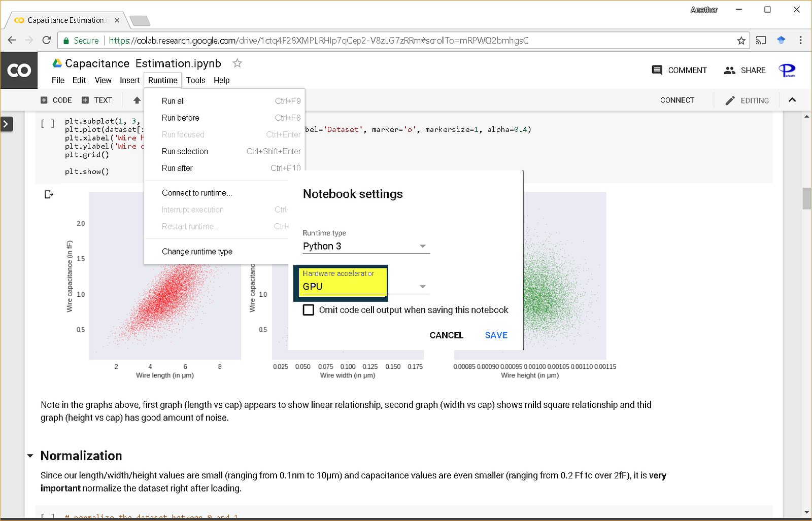812x521 pixels.
Task: Toggle Omit code cell output checkbox
Action: point(309,310)
